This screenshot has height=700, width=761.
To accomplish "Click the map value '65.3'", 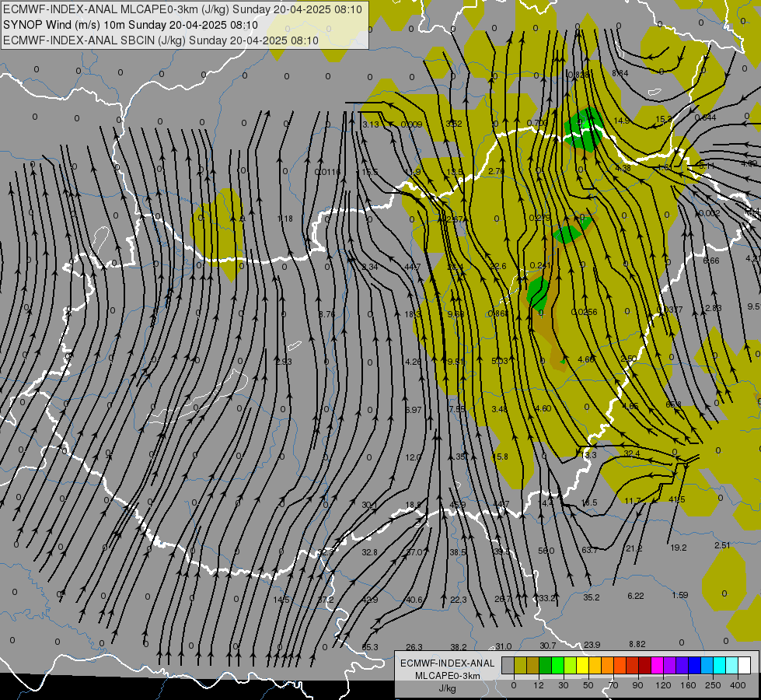I will pyautogui.click(x=370, y=647).
